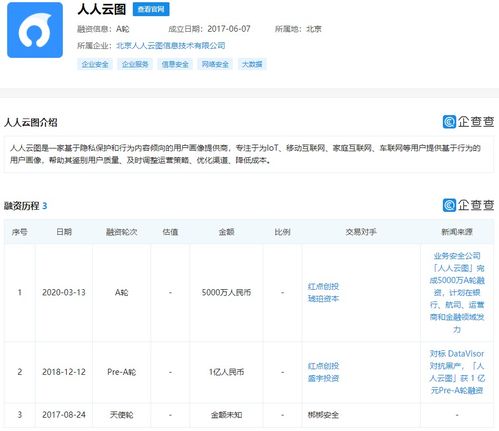Click 红点创投 in the A轮 row

click(323, 286)
